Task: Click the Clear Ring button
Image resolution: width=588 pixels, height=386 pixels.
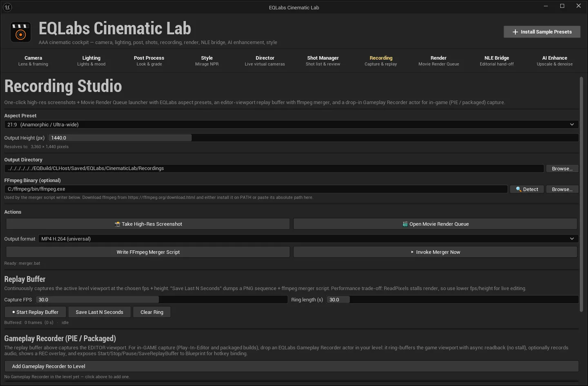Action: pos(152,312)
